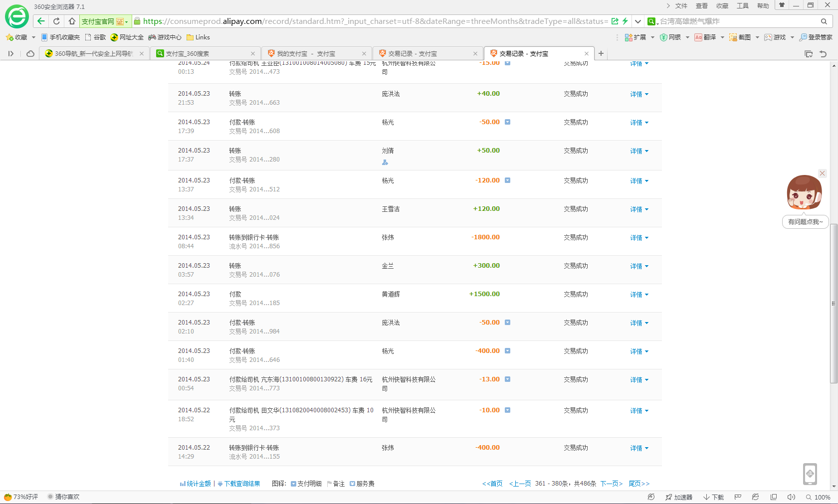
Task: Open the 工具 menu
Action: click(742, 6)
